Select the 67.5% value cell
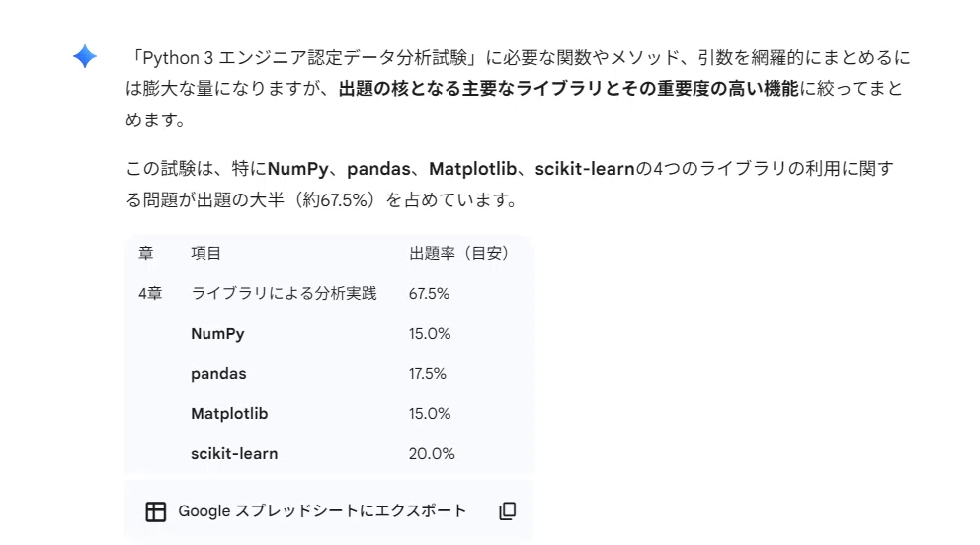 point(430,293)
